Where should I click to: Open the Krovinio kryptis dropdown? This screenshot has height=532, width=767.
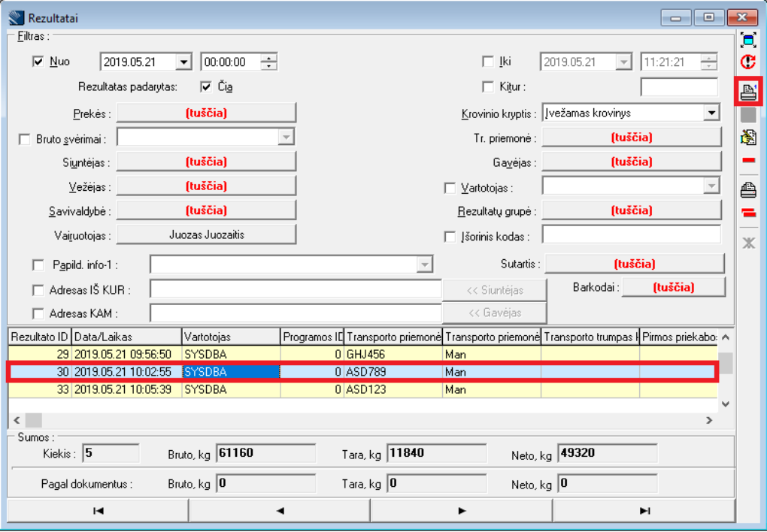coord(711,113)
